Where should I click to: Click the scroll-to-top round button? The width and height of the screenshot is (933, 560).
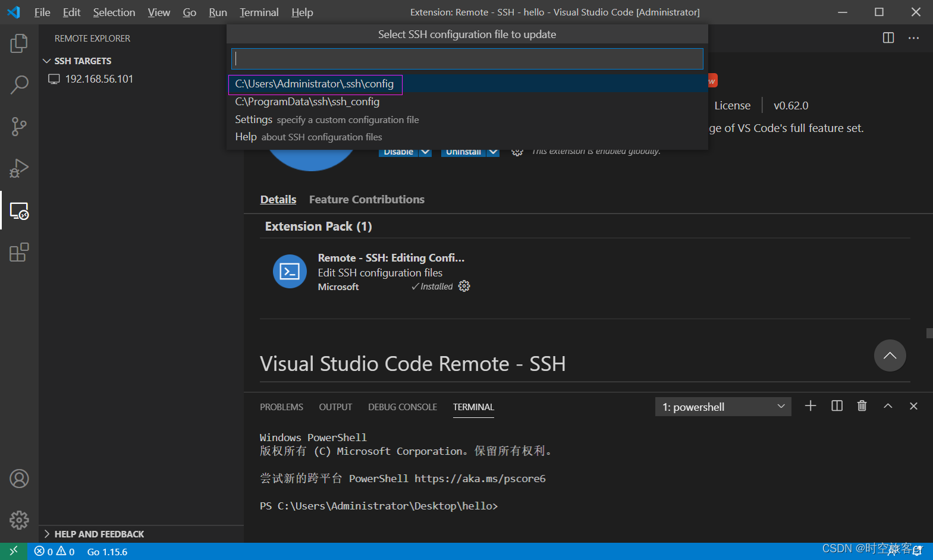point(890,355)
